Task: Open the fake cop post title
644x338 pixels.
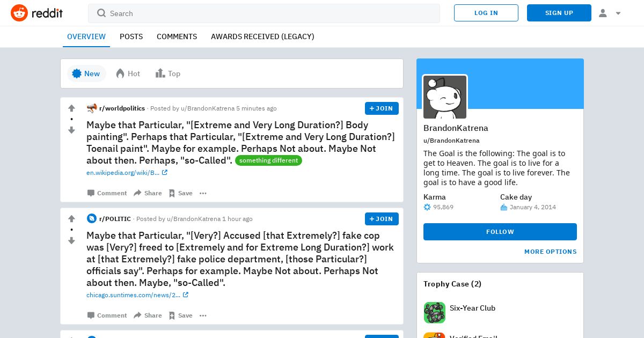Action: (x=240, y=259)
